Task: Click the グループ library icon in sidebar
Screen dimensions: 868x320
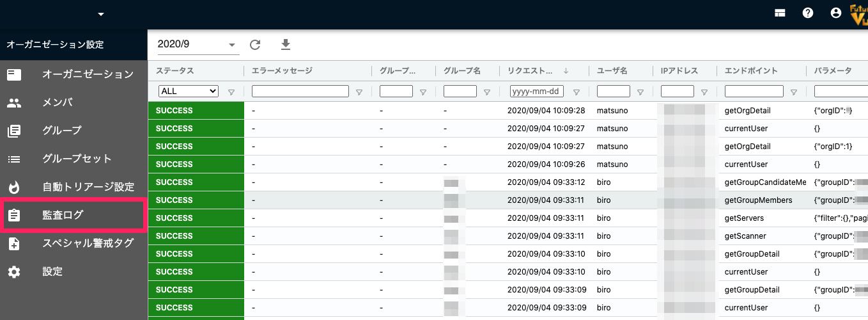Action: [x=14, y=131]
